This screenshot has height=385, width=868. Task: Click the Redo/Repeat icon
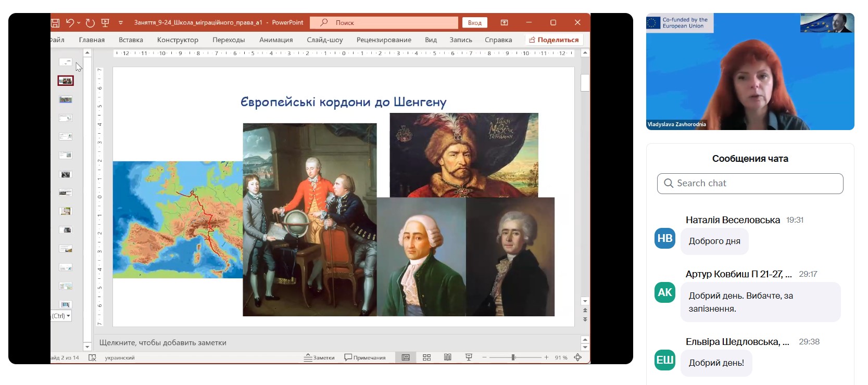(x=90, y=22)
